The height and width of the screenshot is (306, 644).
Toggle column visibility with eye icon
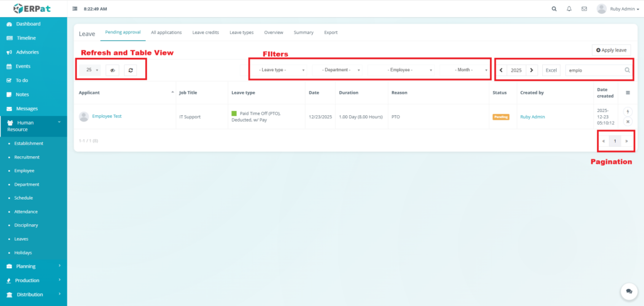pyautogui.click(x=112, y=71)
